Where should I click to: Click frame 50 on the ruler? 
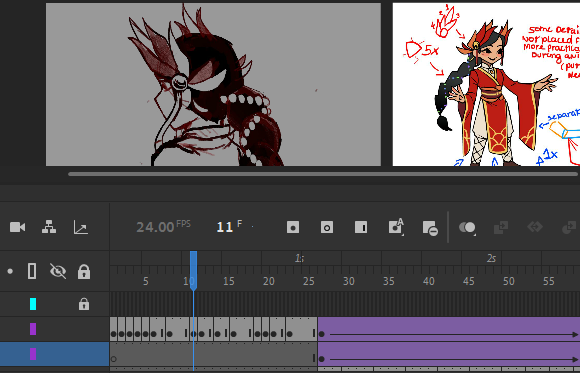click(509, 281)
